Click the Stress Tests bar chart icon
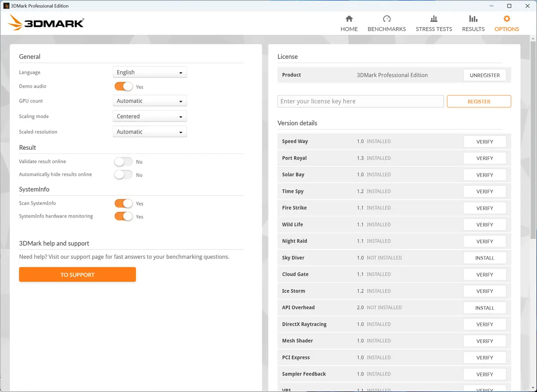537x392 pixels. [x=434, y=19]
